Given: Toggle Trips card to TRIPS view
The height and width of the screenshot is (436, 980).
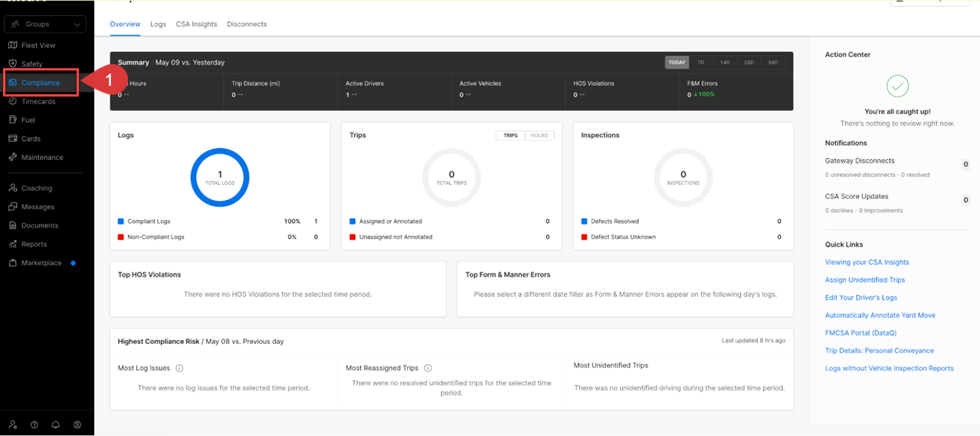Looking at the screenshot, I should [x=510, y=136].
